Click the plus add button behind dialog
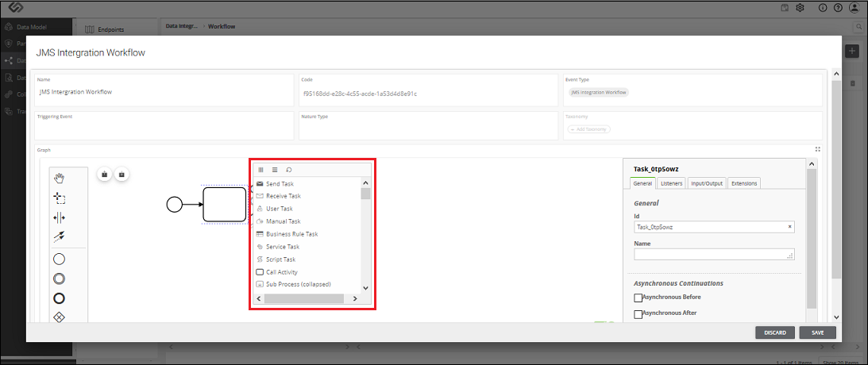 [853, 50]
